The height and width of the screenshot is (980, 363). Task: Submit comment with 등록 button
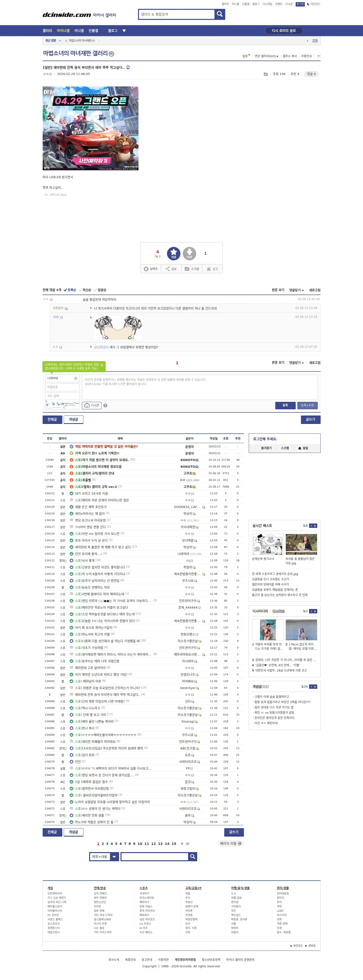[285, 405]
